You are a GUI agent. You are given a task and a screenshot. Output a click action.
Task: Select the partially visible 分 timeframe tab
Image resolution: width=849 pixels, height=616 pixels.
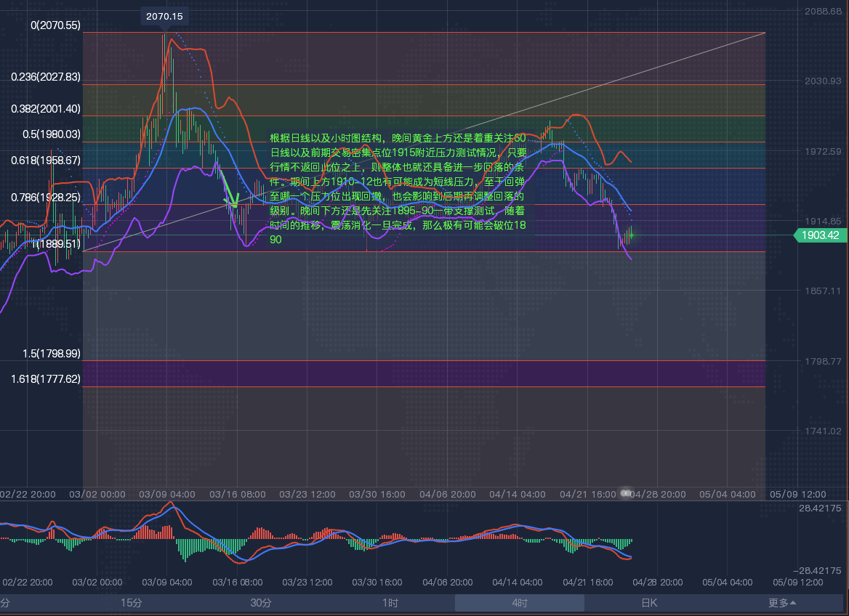click(6, 603)
